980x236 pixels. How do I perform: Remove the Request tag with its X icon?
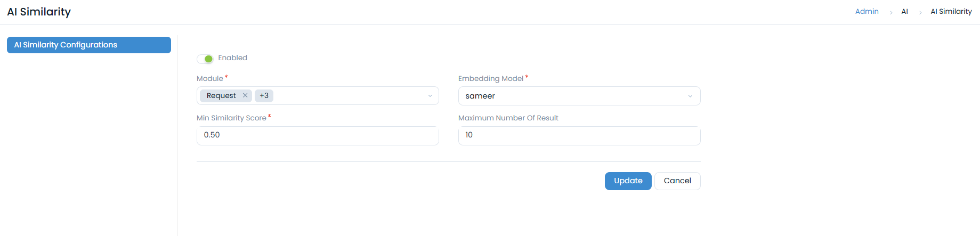coord(245,95)
